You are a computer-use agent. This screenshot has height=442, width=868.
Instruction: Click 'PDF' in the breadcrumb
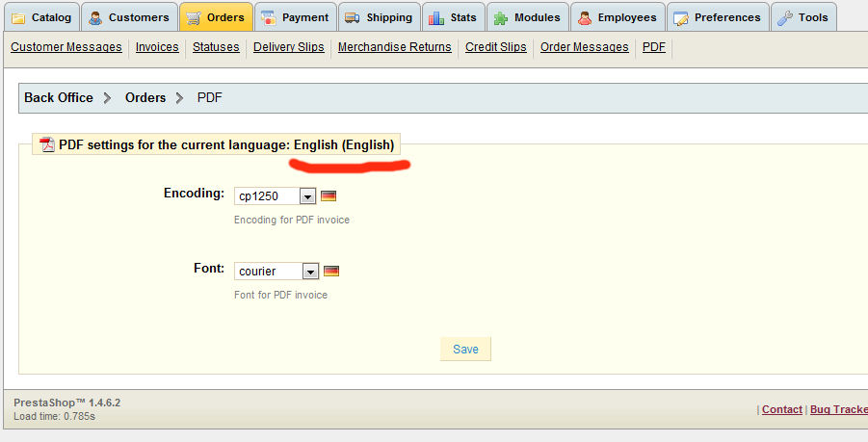click(210, 98)
